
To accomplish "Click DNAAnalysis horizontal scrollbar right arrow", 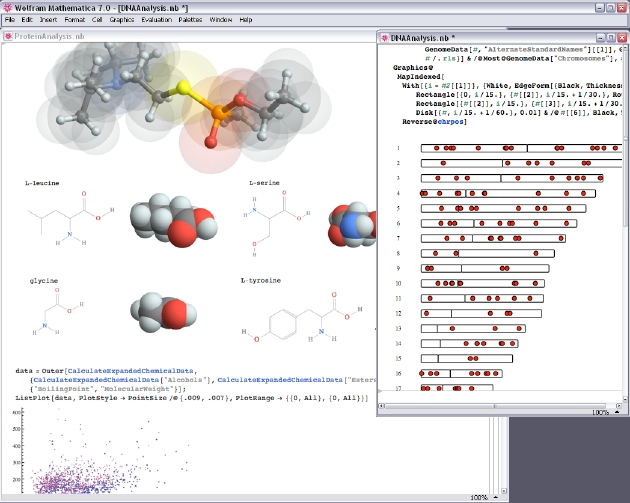I will tap(618, 406).
